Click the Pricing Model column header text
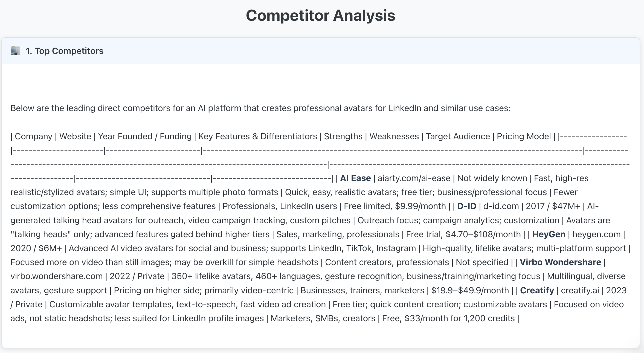644x353 pixels. (524, 136)
